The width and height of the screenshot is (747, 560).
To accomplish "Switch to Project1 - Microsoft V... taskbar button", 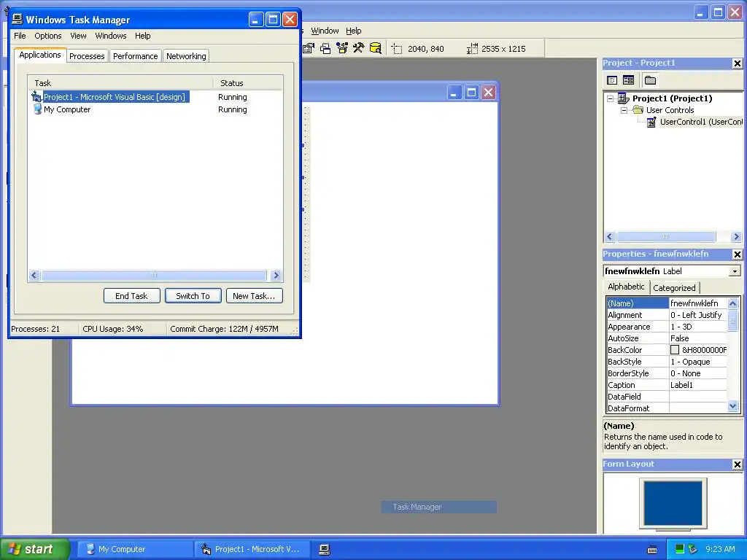I will click(x=252, y=549).
